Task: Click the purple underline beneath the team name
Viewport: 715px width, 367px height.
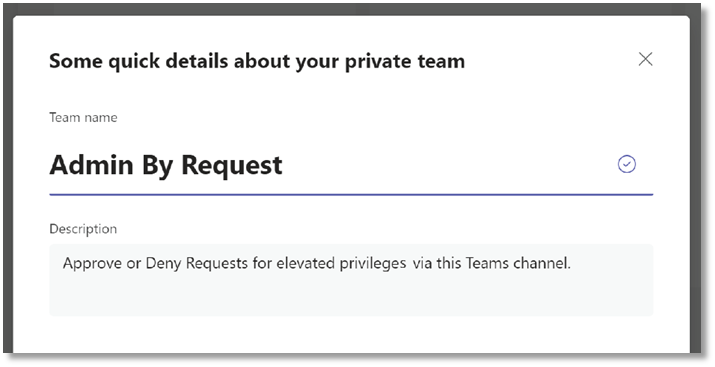Action: pos(351,195)
